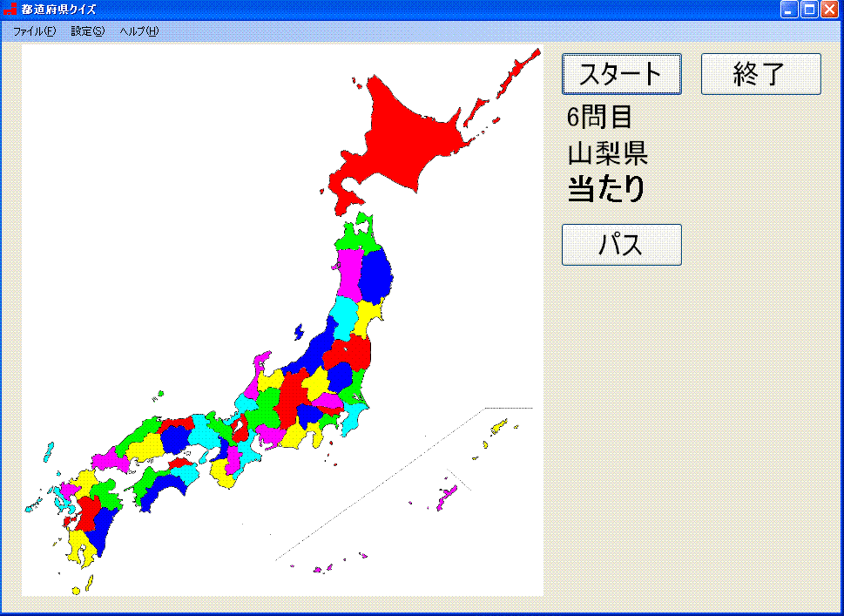Click the blue Sado island

(299, 332)
